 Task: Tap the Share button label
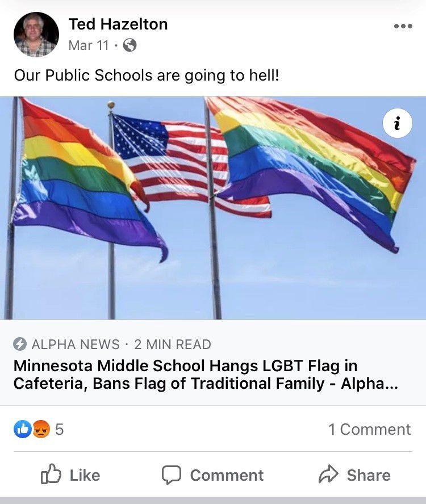point(369,475)
